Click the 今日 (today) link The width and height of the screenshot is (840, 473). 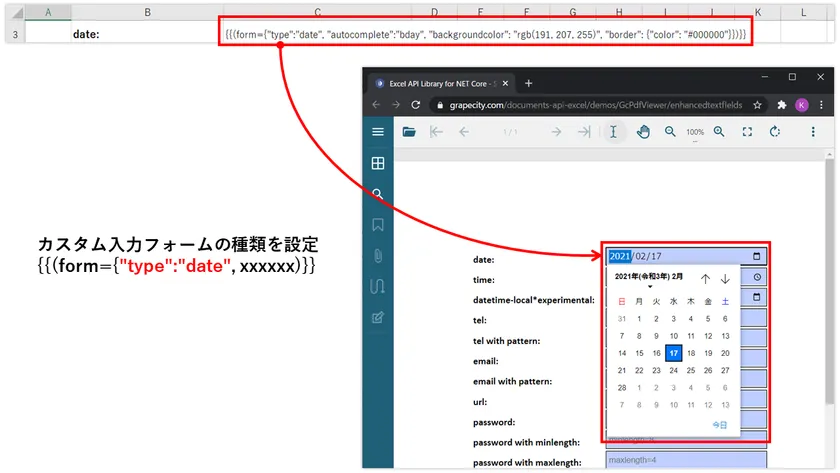719,425
